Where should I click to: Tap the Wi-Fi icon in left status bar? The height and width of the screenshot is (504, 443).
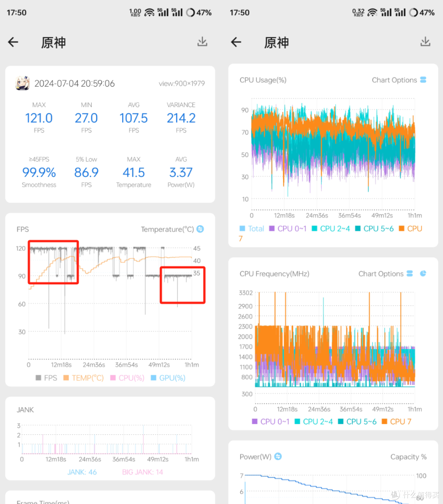click(149, 13)
